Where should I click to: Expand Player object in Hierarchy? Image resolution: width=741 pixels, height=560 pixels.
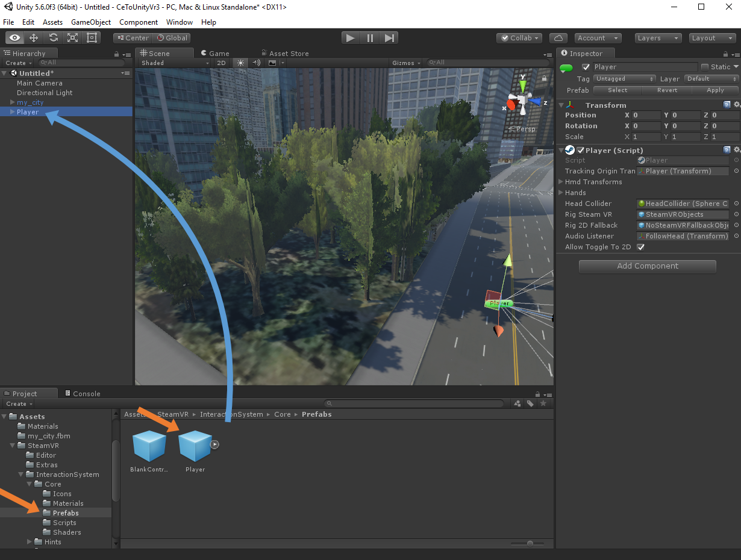(13, 112)
